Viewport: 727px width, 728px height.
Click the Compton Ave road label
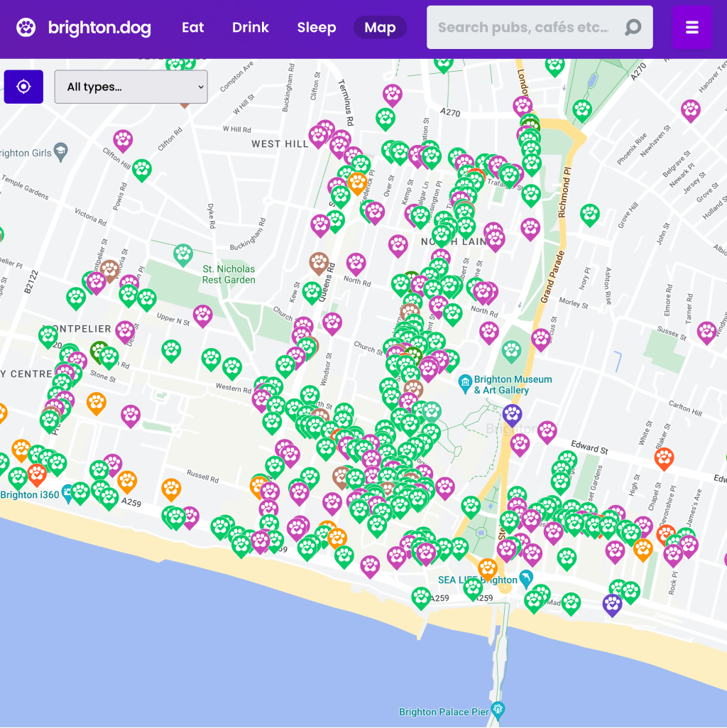point(236,76)
